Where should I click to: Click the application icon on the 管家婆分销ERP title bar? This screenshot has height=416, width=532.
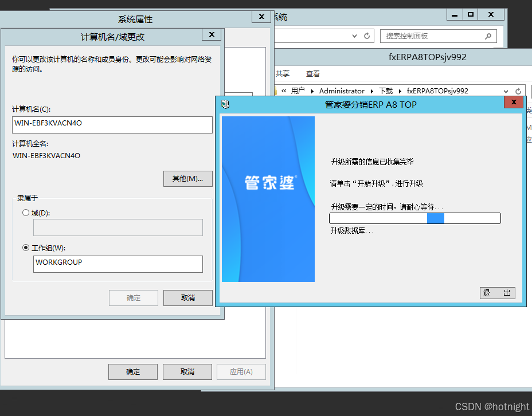coord(225,104)
